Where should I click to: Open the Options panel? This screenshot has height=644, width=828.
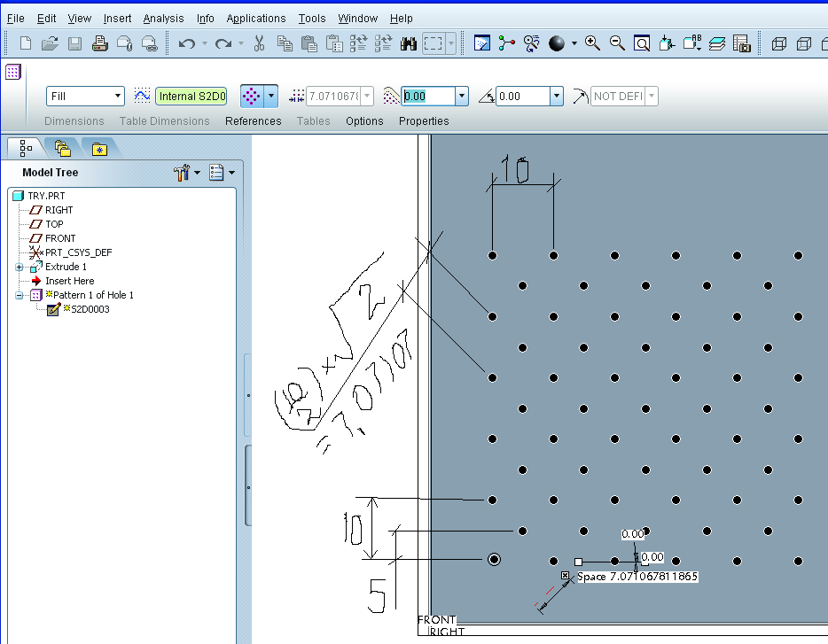[364, 121]
